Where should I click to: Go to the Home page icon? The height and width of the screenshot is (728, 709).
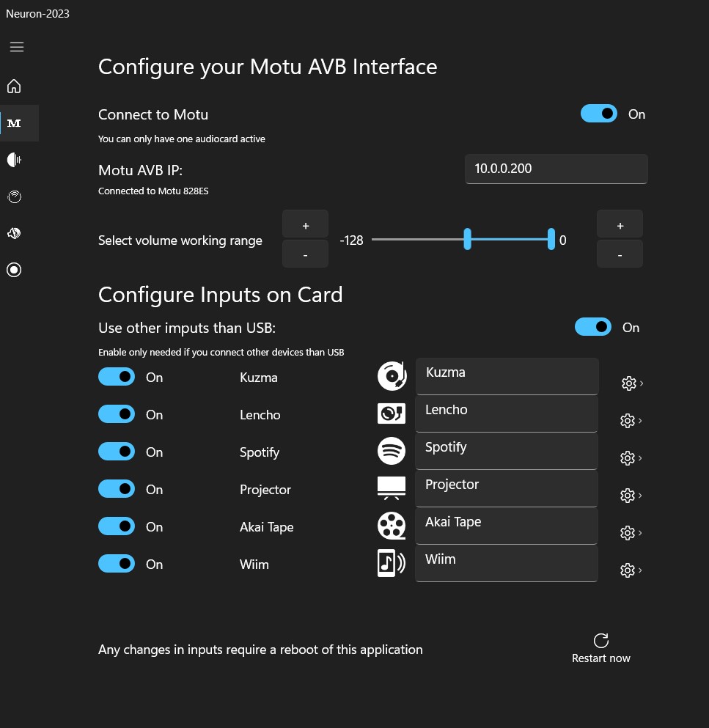click(14, 87)
